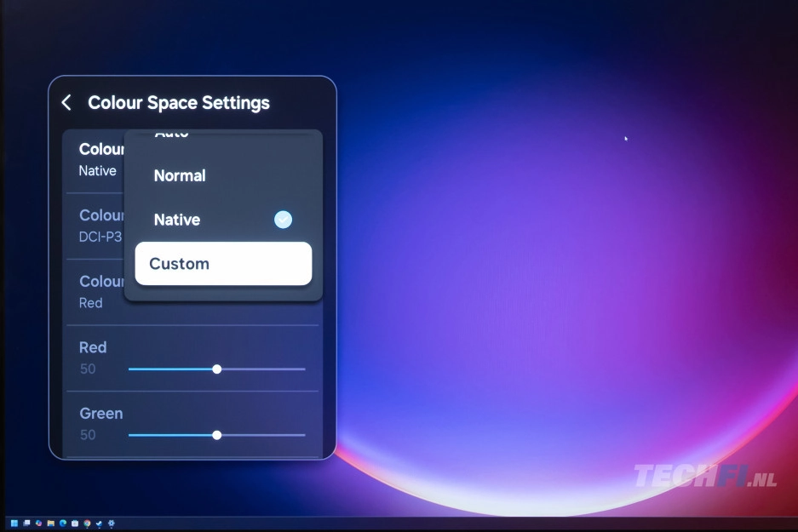Go back using the arrow beside Colour Space Settings

66,103
